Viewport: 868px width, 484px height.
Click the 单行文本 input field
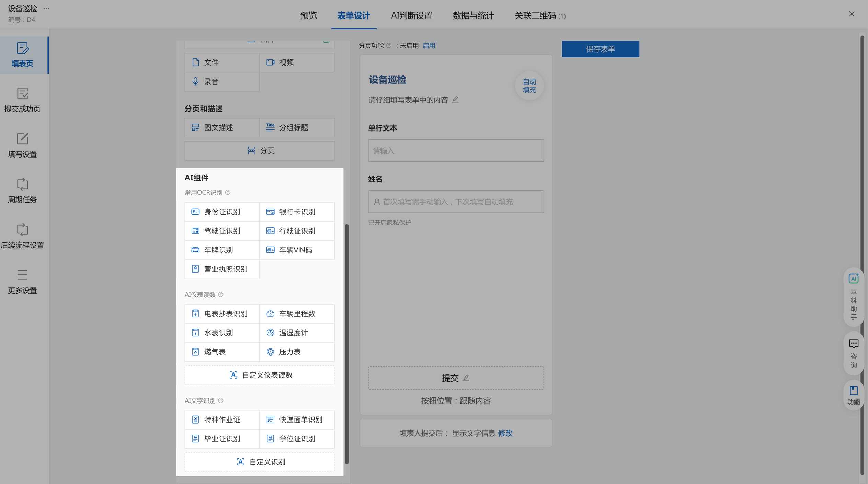456,150
